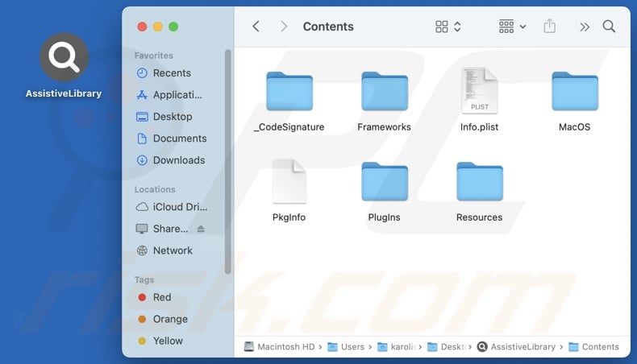637x364 pixels.
Task: Click the Contents window title
Action: 328,27
